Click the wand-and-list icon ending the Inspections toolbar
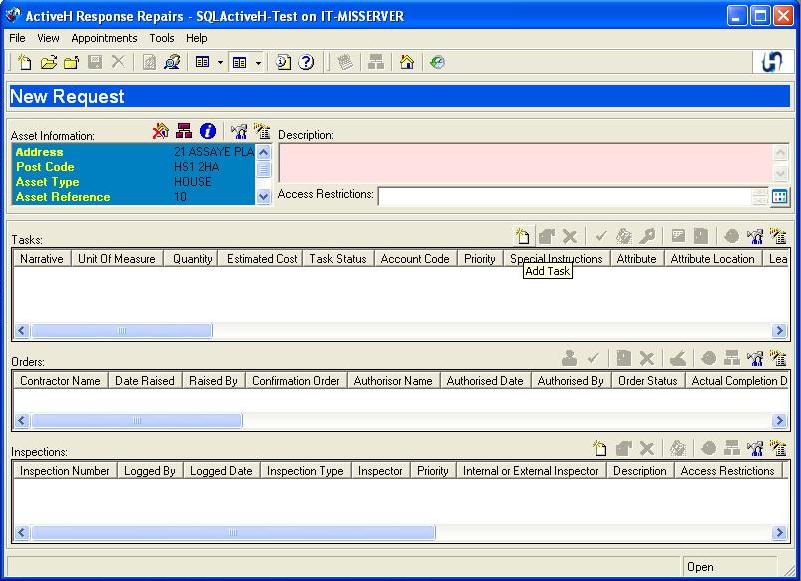The width and height of the screenshot is (801, 581). [x=778, y=448]
